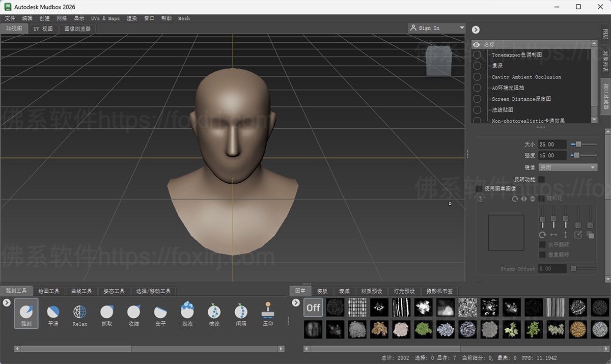The height and width of the screenshot is (364, 611).
Task: Enable the 反转功能 checkbox
Action: pos(542,179)
